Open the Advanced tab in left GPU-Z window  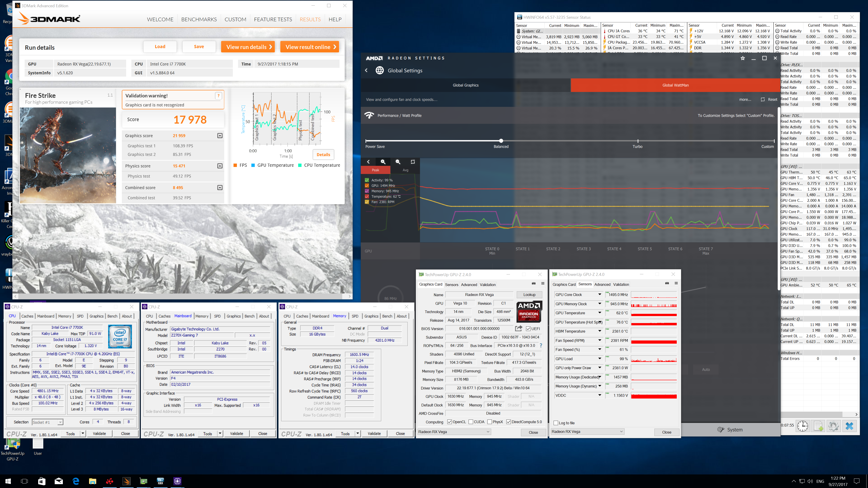(469, 285)
